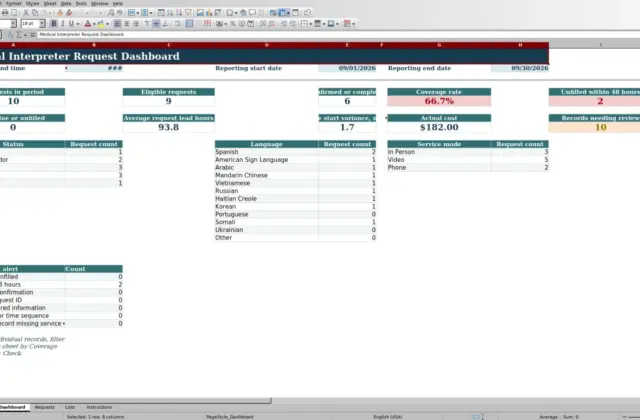Click the Align Left icon

click(117, 24)
